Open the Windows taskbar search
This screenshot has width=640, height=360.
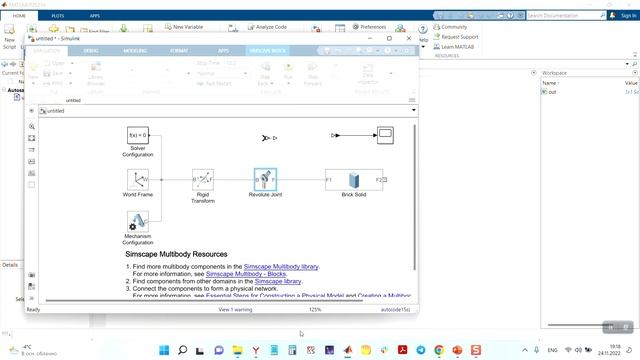182,350
